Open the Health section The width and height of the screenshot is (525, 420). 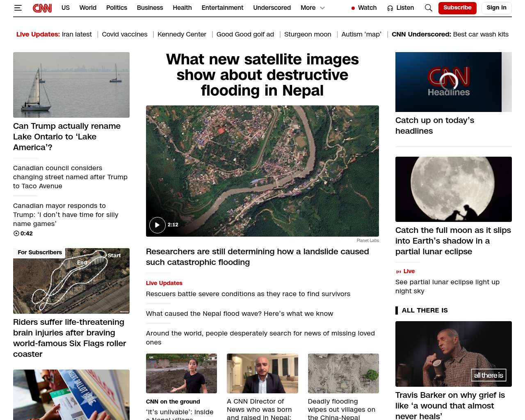(182, 8)
